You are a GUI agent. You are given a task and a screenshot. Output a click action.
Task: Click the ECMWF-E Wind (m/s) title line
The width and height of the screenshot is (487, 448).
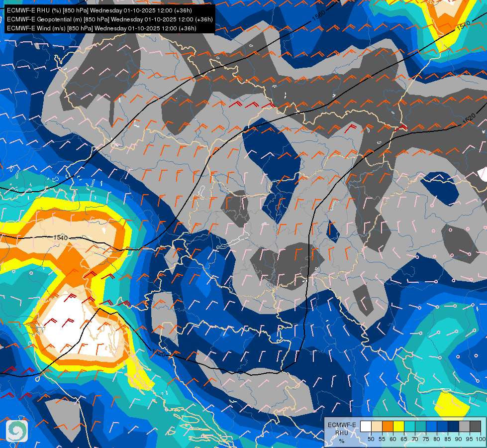[x=101, y=28]
